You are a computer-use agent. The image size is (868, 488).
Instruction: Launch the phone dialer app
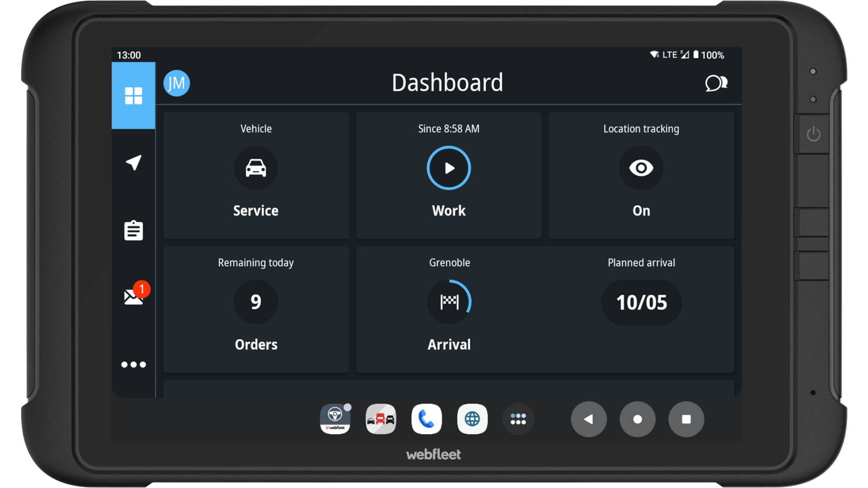tap(426, 419)
